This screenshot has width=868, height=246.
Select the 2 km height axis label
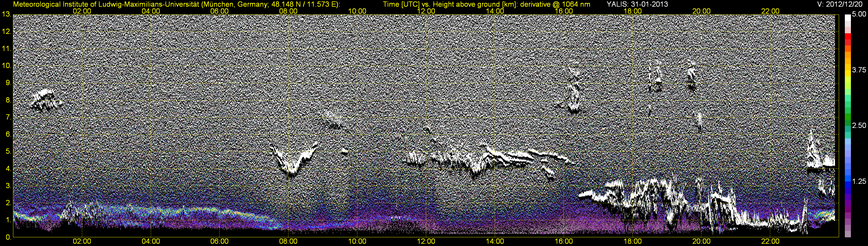coord(8,203)
